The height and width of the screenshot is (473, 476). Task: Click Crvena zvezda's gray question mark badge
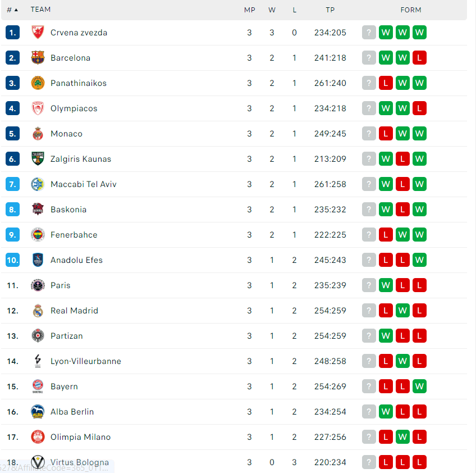point(369,33)
